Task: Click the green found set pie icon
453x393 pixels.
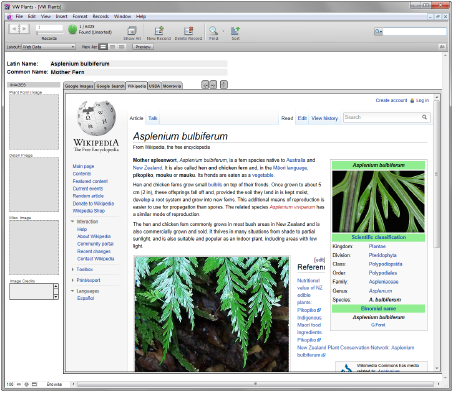Action: tap(73, 29)
